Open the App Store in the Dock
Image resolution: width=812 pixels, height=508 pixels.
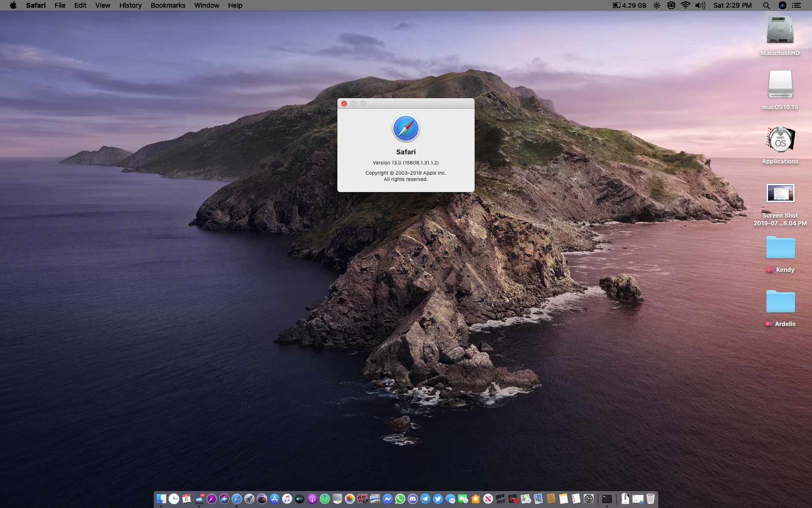click(275, 499)
